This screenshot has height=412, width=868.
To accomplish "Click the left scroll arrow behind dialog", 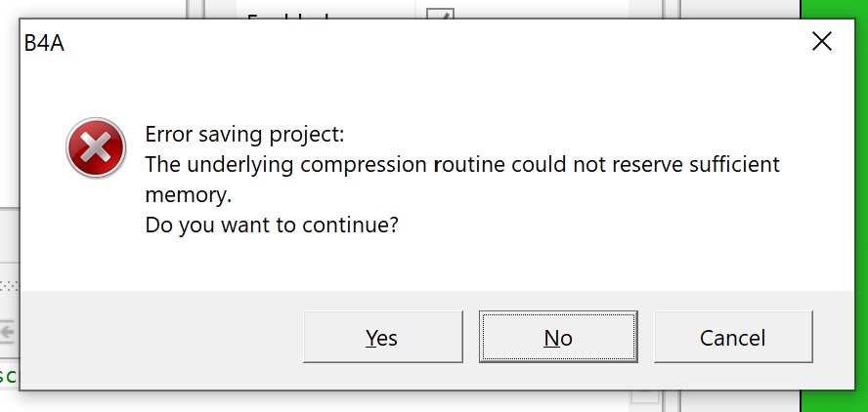I will tap(9, 332).
